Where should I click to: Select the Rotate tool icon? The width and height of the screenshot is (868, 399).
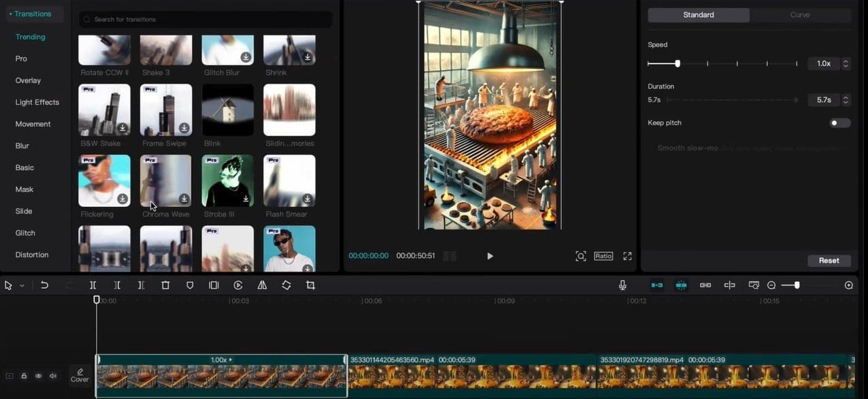286,285
